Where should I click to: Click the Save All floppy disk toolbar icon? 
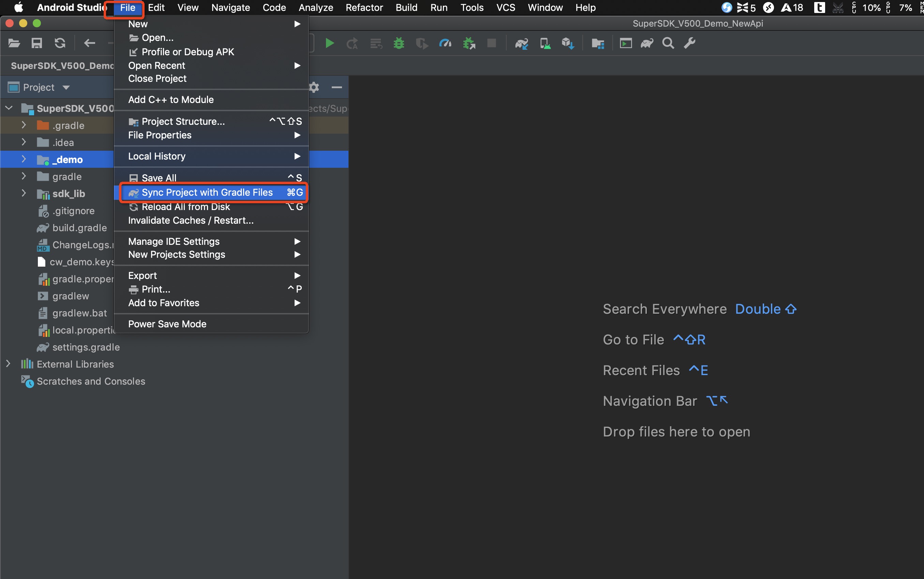pos(37,43)
